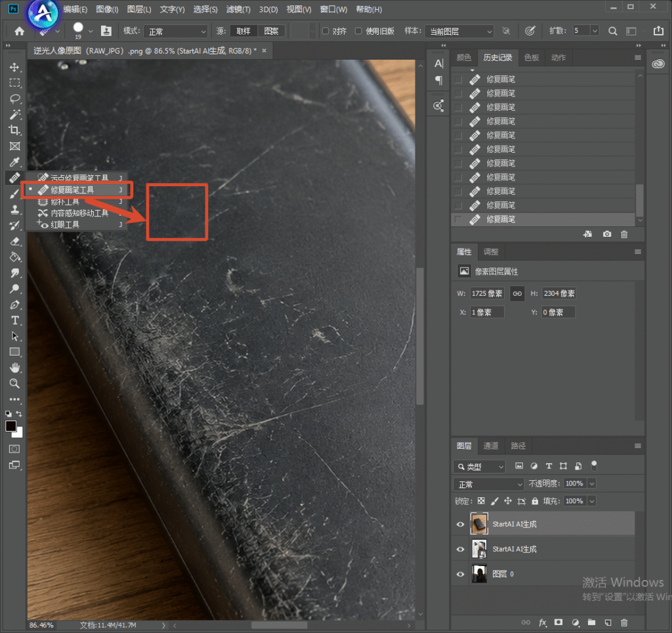Toggle the width-height link icon in Properties
The width and height of the screenshot is (672, 633).
click(517, 293)
